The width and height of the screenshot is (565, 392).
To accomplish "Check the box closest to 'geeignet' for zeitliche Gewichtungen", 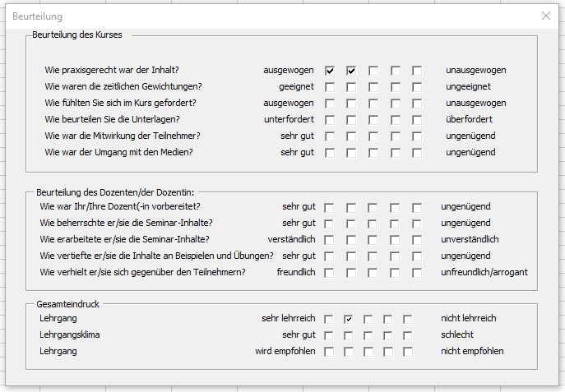I will (330, 87).
